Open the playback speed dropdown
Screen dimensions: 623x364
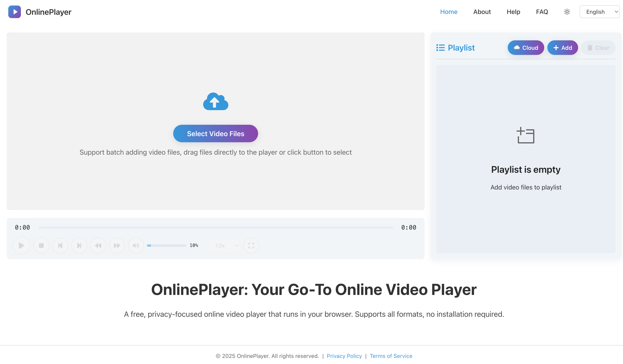point(224,245)
